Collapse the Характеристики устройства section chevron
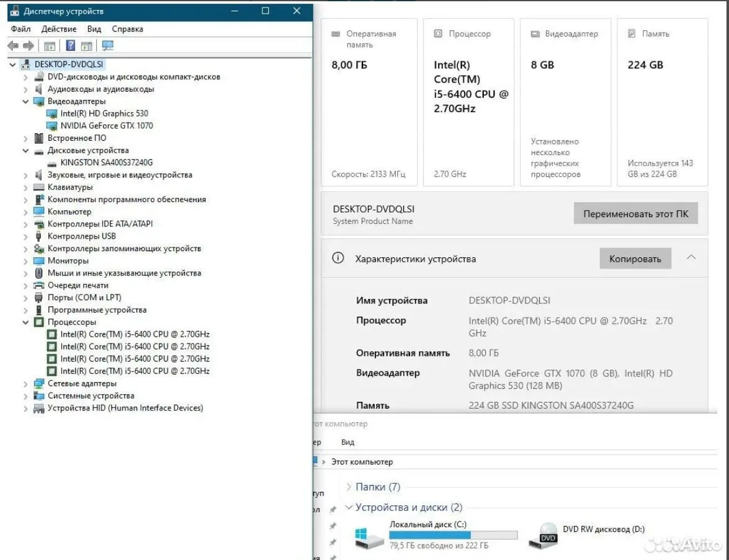Image resolution: width=729 pixels, height=560 pixels. pyautogui.click(x=691, y=257)
